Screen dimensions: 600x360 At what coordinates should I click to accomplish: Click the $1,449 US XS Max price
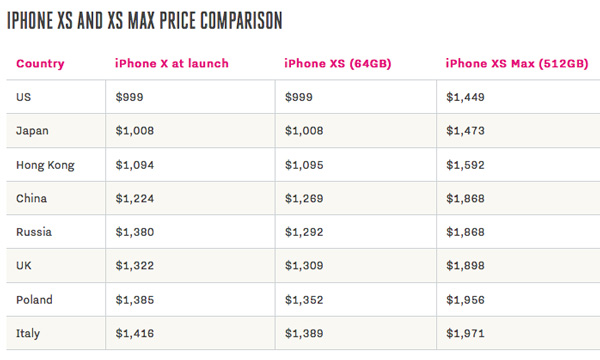pos(465,97)
